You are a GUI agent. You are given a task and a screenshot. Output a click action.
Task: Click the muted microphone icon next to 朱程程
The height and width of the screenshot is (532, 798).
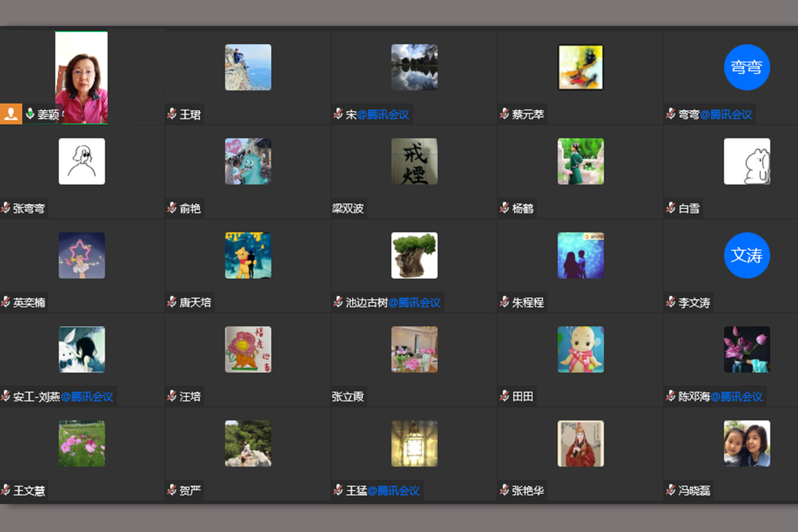click(504, 302)
